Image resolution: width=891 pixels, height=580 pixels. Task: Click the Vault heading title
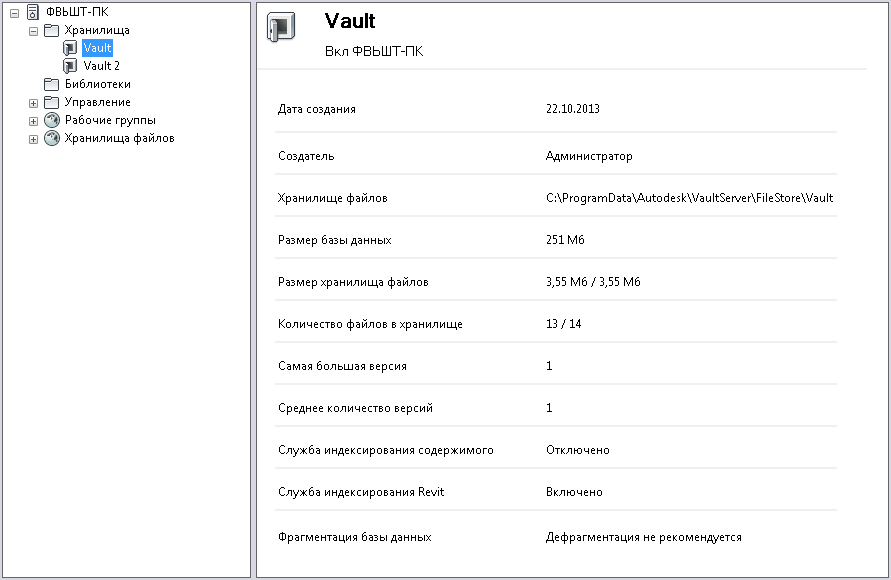350,21
